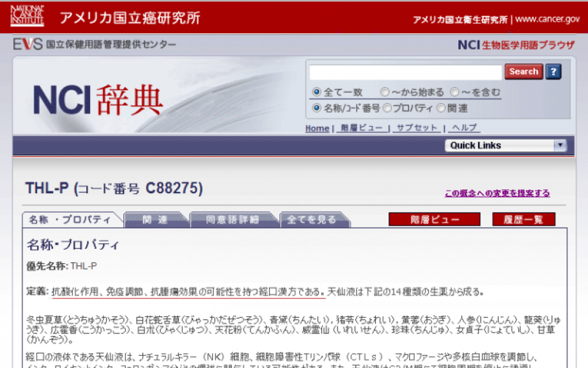This screenshot has height=368, width=588.
Task: Click the NCI 辞典 banner logo
Action: click(98, 100)
